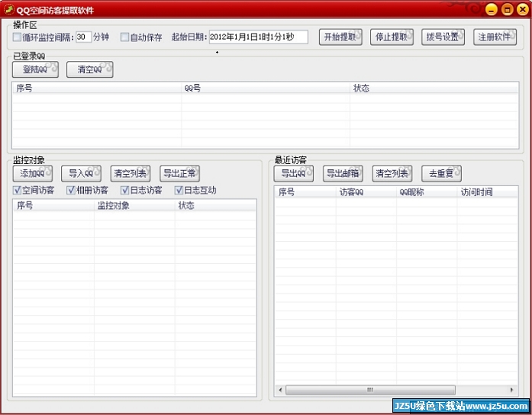
Task: Click 清空列表 in the 监控对象 panel
Action: pyautogui.click(x=131, y=174)
